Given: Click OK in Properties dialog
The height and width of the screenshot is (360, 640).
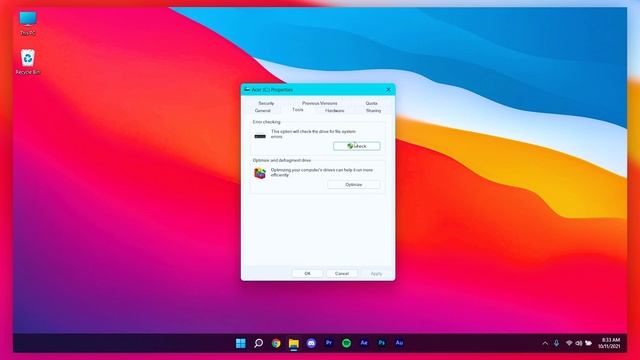Looking at the screenshot, I should click(307, 273).
